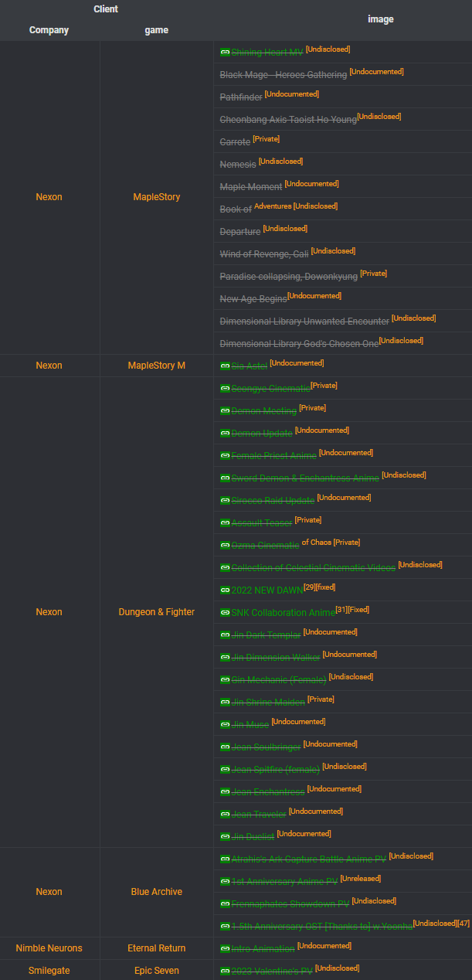Open footnote 31 after SNK Collaboration Anime

(341, 610)
